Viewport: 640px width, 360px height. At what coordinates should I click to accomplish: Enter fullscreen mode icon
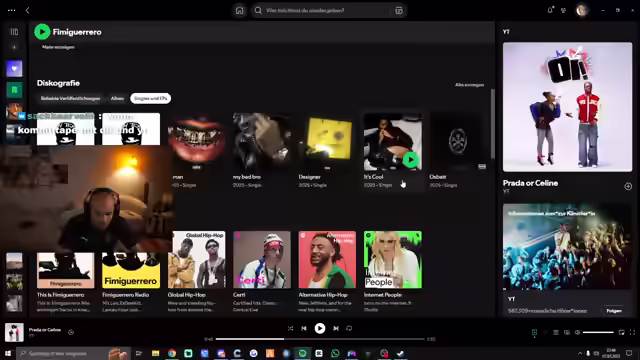[632, 332]
